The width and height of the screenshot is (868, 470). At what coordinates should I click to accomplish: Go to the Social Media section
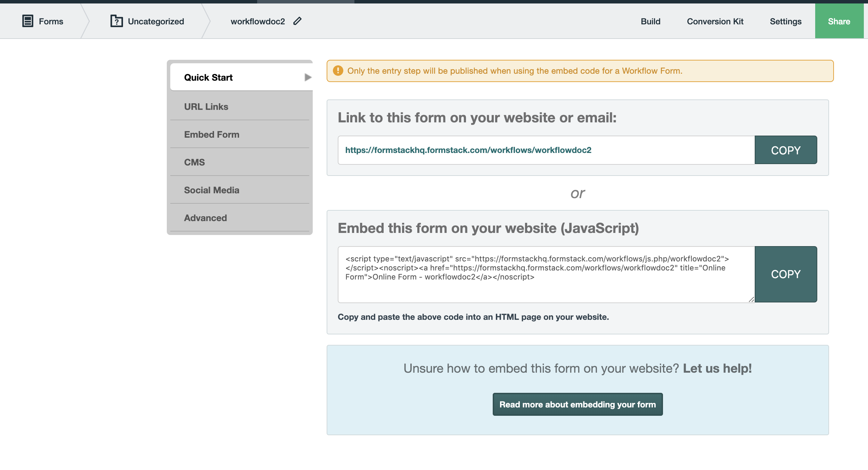click(x=212, y=190)
